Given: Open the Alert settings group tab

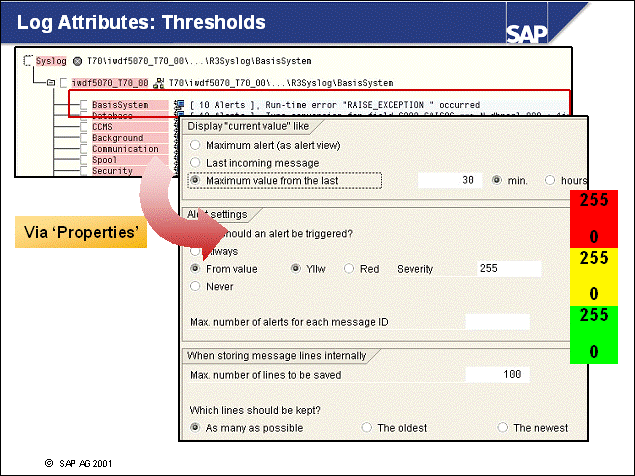Looking at the screenshot, I should click(217, 214).
